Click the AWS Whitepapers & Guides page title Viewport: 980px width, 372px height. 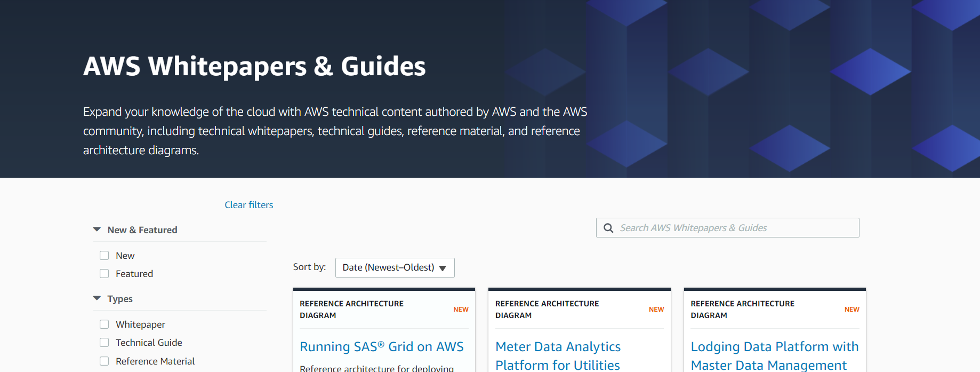pyautogui.click(x=254, y=66)
